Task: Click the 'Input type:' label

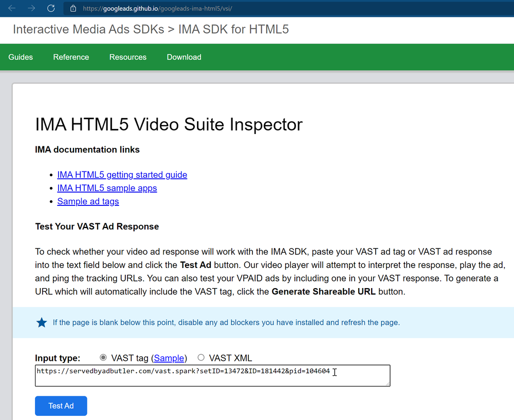Action: click(58, 358)
